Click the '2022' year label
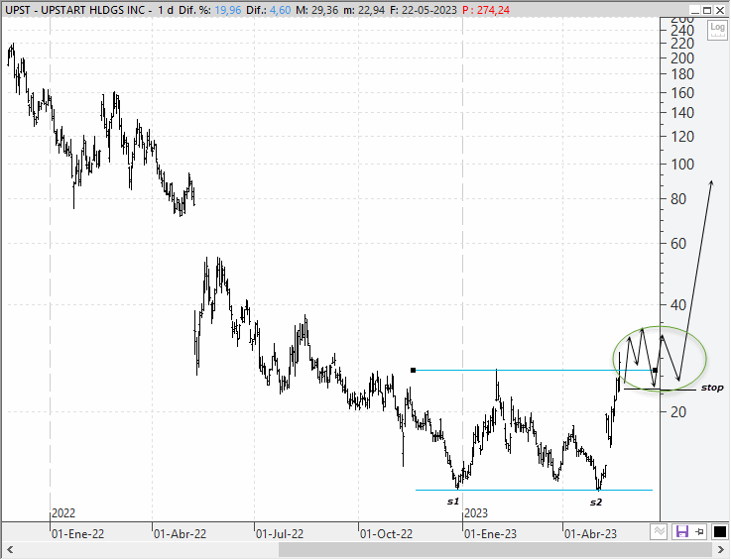Viewport: 731px width, 560px height. point(63,513)
